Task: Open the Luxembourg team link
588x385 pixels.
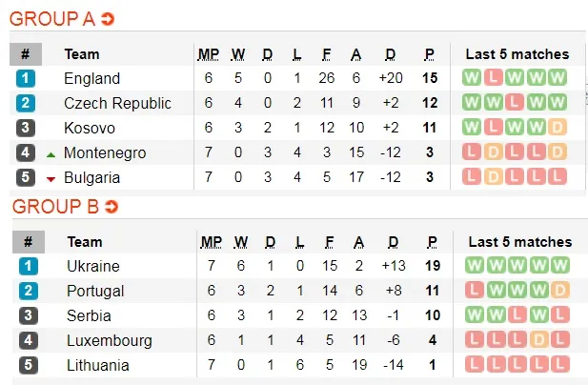Action: pyautogui.click(x=110, y=340)
